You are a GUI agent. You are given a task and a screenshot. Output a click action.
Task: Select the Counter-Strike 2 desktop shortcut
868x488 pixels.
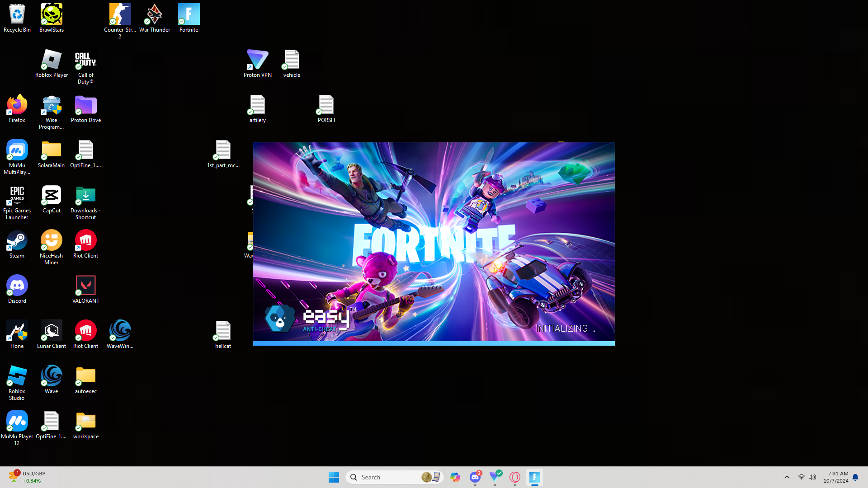[120, 15]
